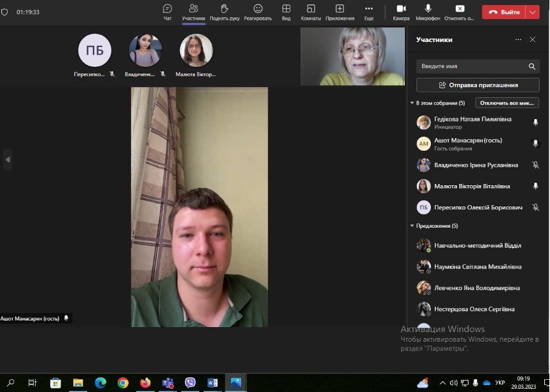Viewport: 550px width, 392px height.
Task: Open the dropdown arrow next to Выйти
Action: (532, 12)
